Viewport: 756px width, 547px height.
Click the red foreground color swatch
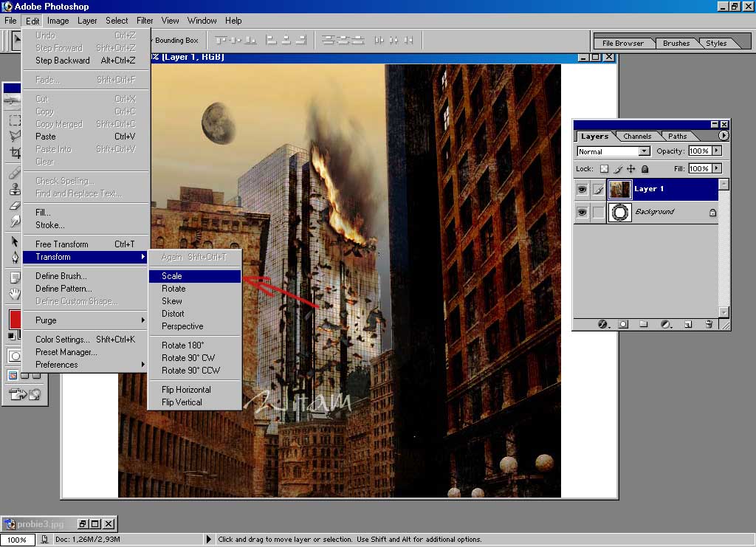15,320
